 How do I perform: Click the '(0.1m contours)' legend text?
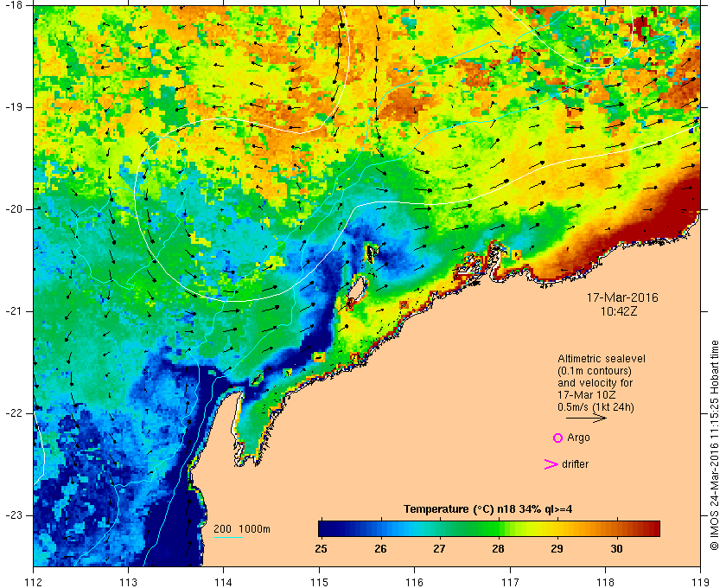[x=595, y=371]
